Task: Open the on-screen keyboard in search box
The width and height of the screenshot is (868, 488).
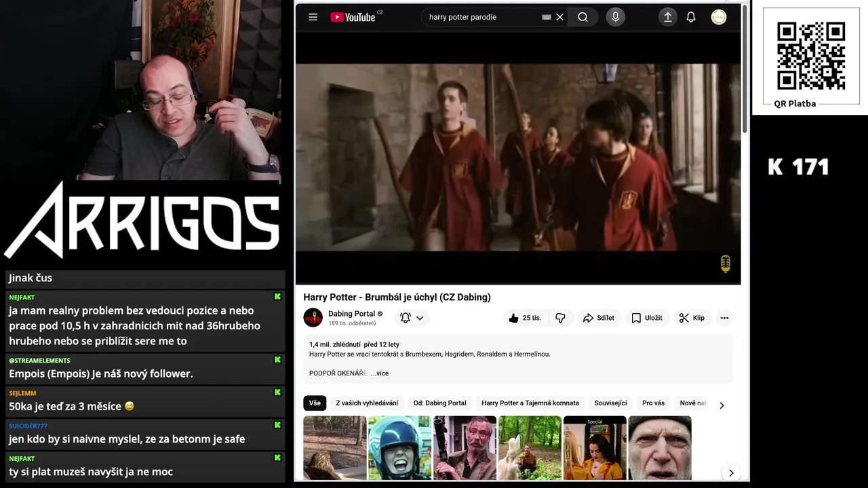Action: click(547, 17)
